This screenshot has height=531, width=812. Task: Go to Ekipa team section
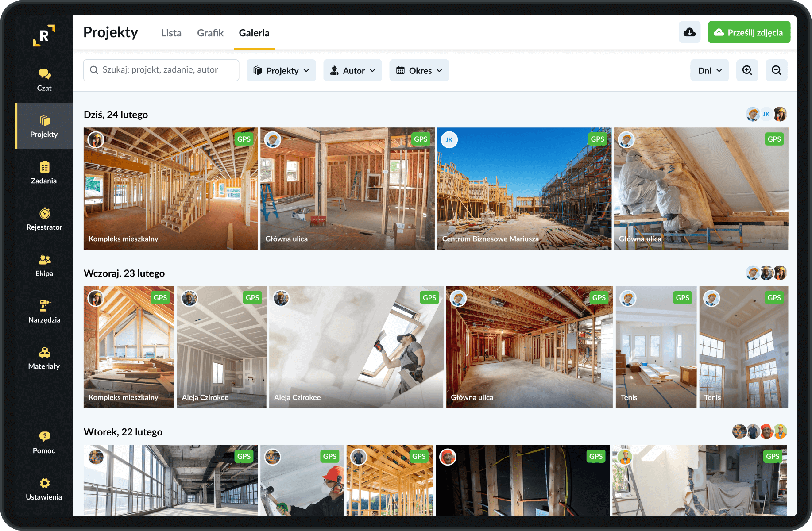pyautogui.click(x=44, y=265)
